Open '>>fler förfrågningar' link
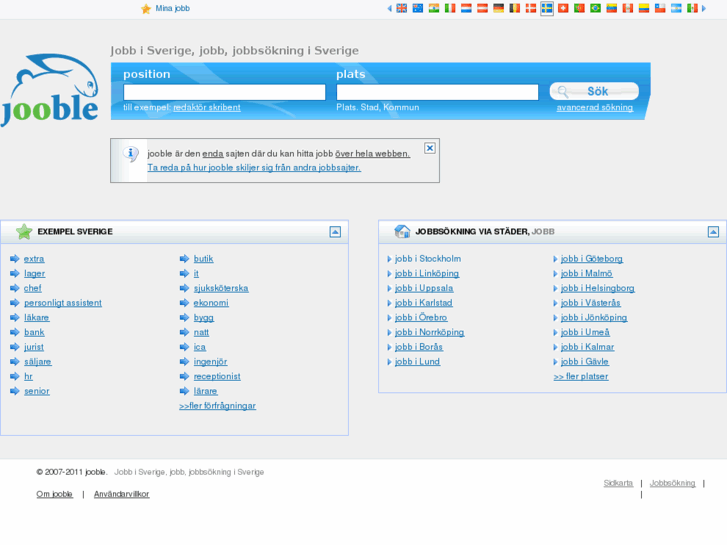727x545 pixels. [217, 406]
